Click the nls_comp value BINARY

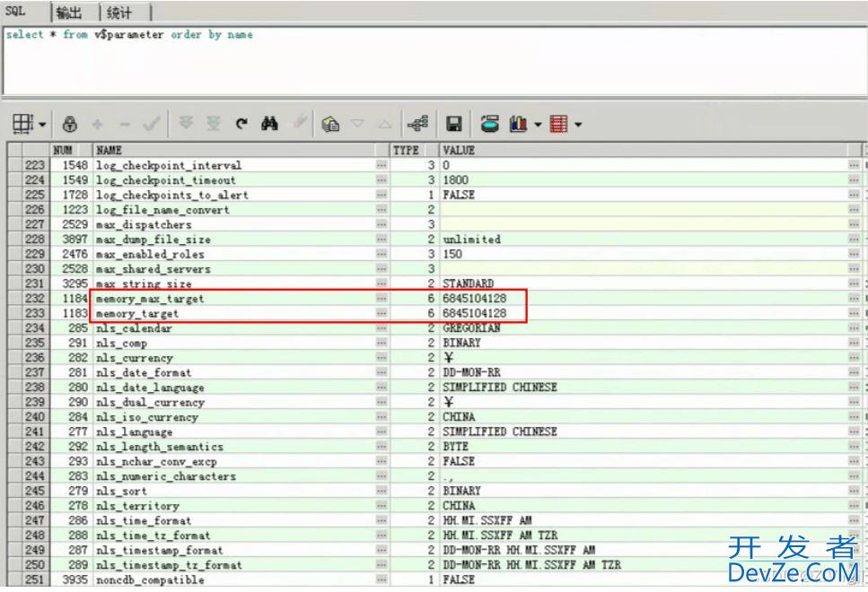[461, 343]
